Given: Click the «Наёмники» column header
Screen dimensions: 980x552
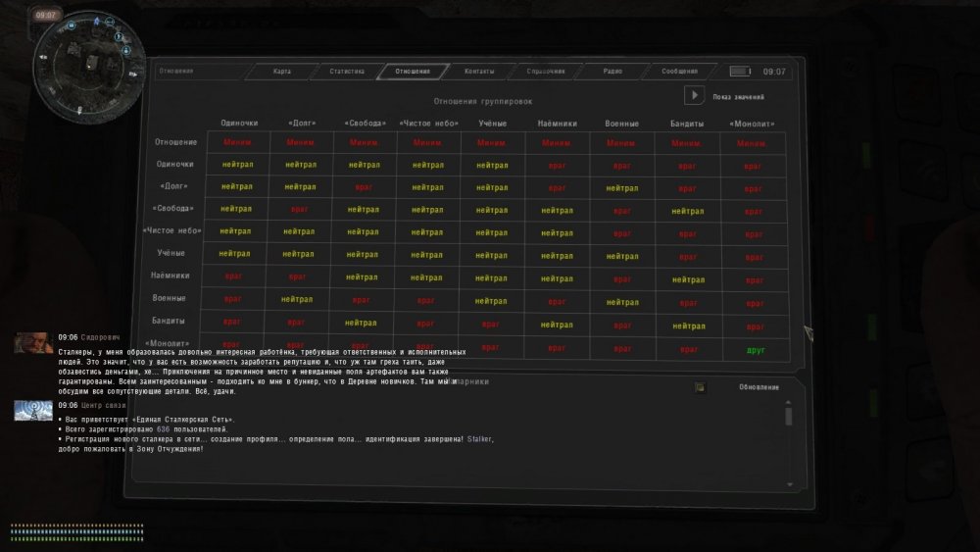Looking at the screenshot, I should point(557,124).
